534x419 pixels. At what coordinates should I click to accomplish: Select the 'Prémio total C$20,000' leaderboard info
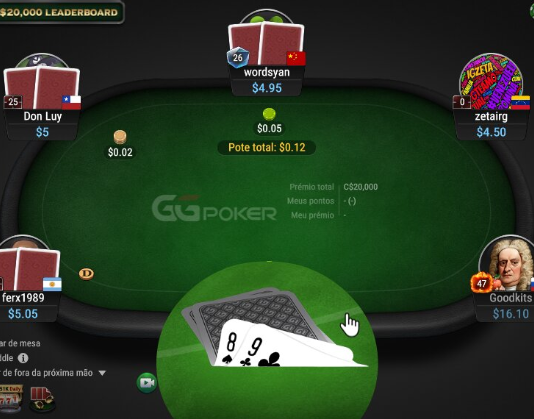pyautogui.click(x=333, y=187)
